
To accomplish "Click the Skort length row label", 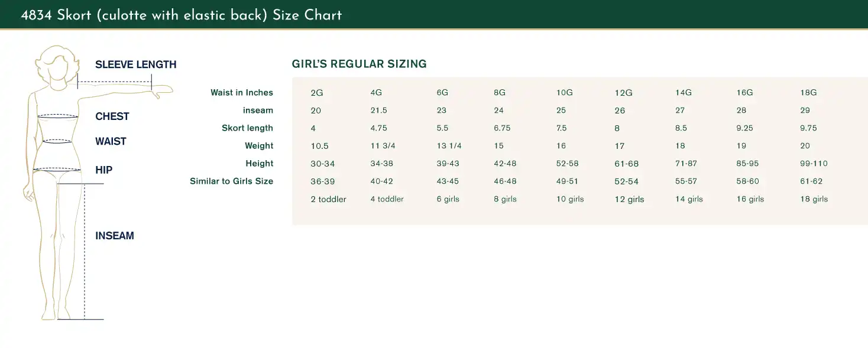I will coord(247,128).
